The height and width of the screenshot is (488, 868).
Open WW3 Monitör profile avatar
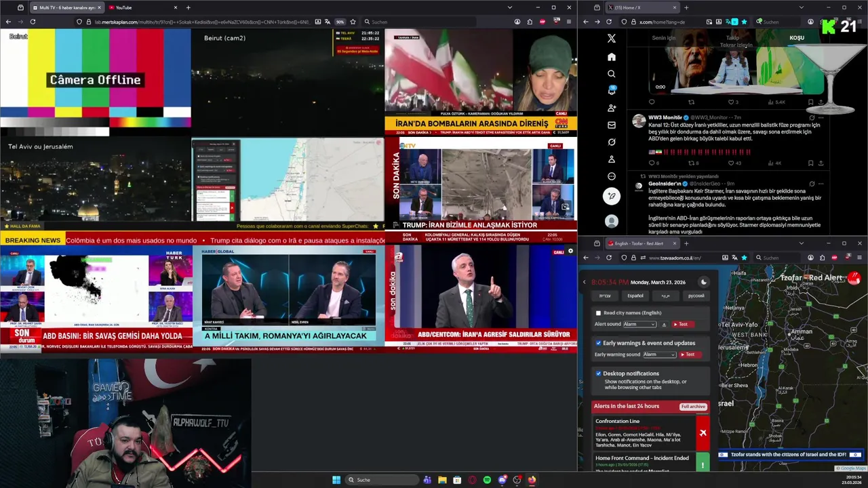point(638,121)
